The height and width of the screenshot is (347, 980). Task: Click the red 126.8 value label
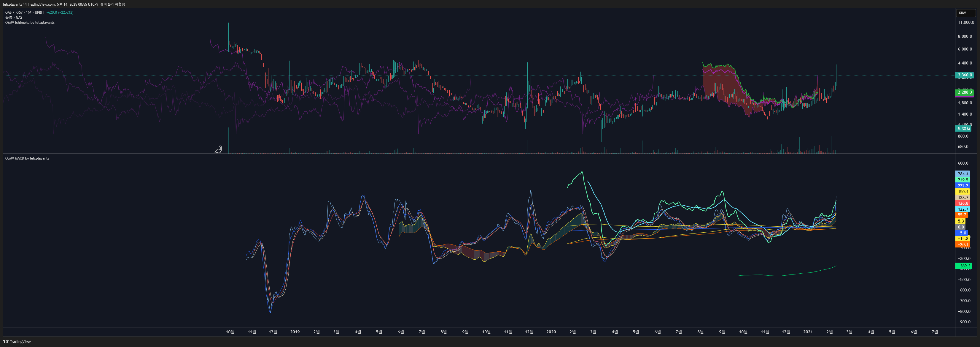963,204
